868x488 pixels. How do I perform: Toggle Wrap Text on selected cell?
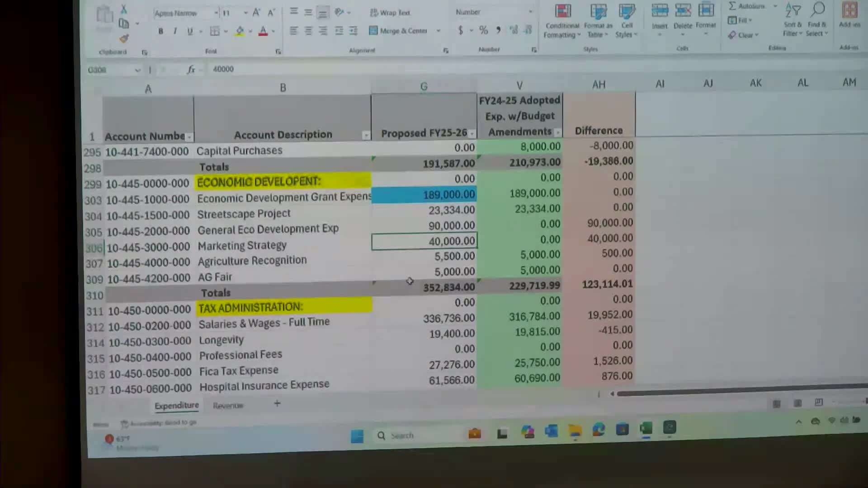390,13
